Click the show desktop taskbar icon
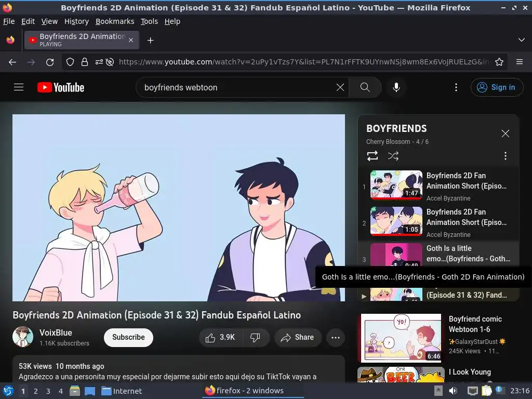Viewport: 532px width, 399px height. (89, 391)
